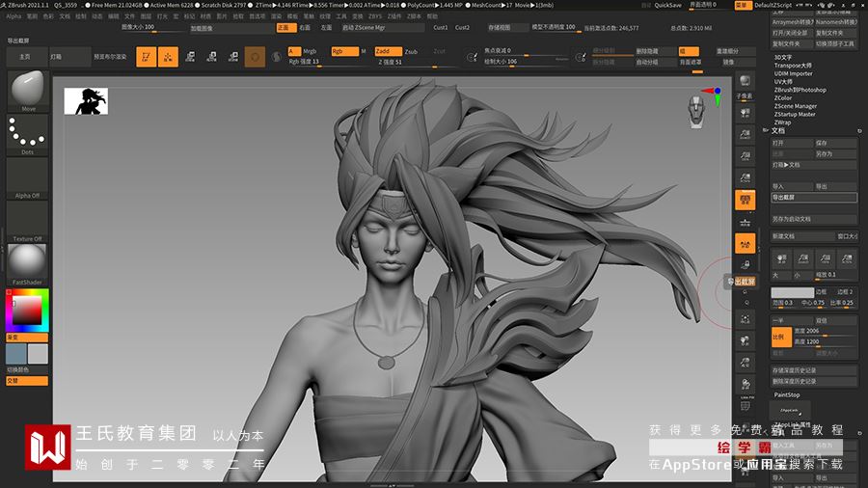Viewport: 868px width, 488px height.
Task: Expand the ZColor plugin section
Action: (x=783, y=98)
